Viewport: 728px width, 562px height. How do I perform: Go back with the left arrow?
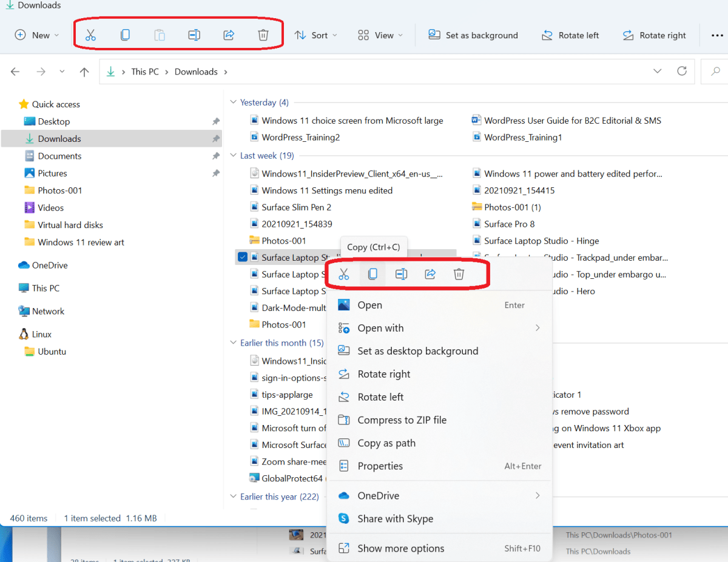pyautogui.click(x=16, y=72)
